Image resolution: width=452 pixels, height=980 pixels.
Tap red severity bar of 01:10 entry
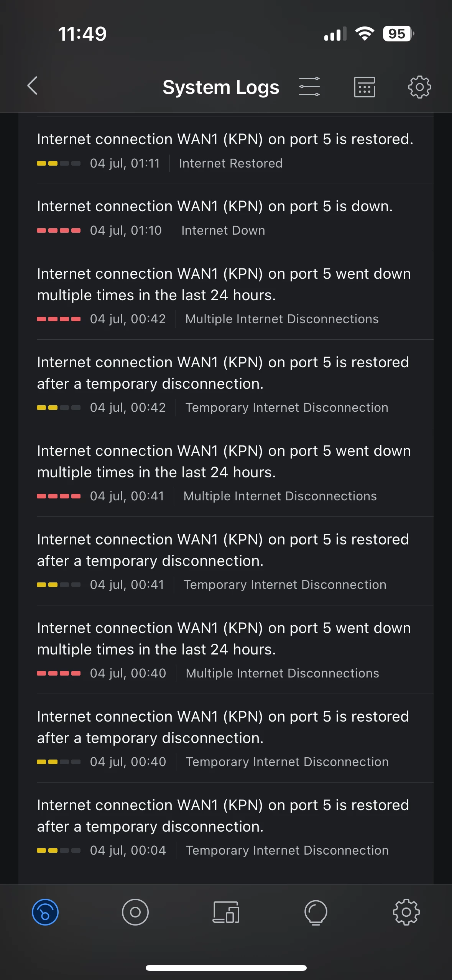pos(59,230)
